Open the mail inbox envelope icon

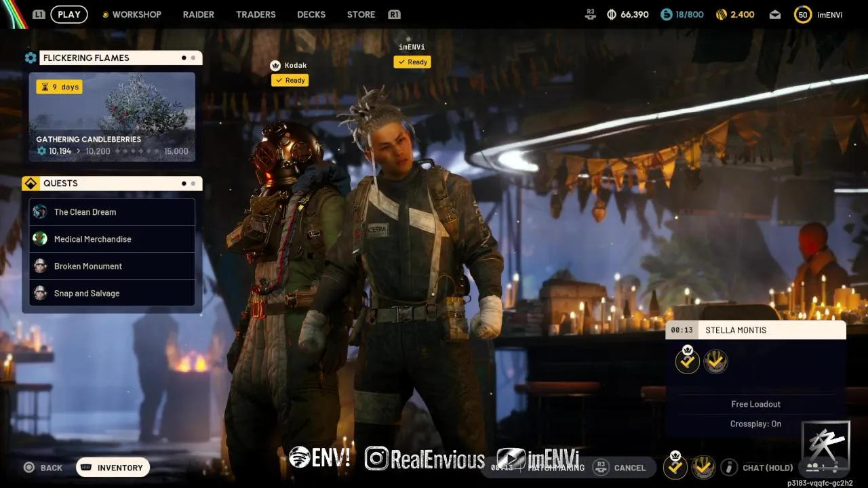click(775, 14)
